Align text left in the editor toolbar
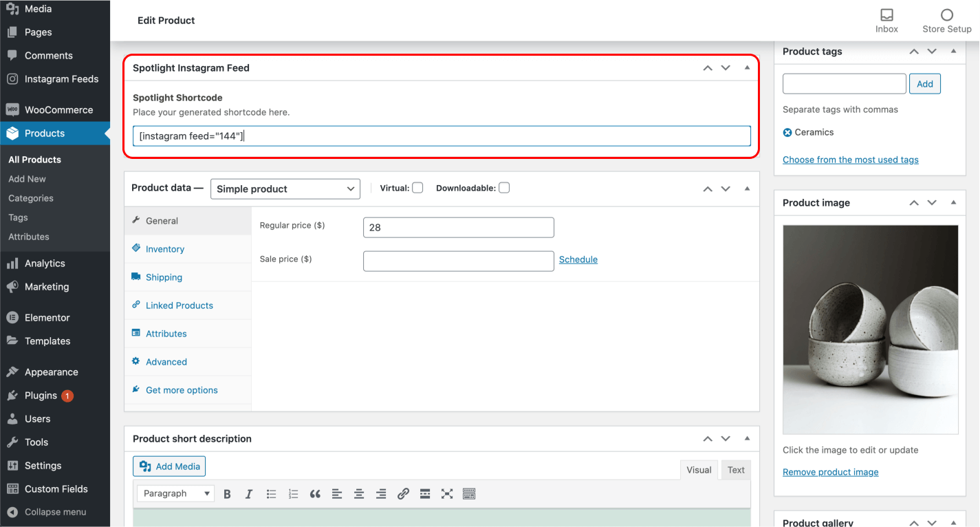 click(337, 494)
